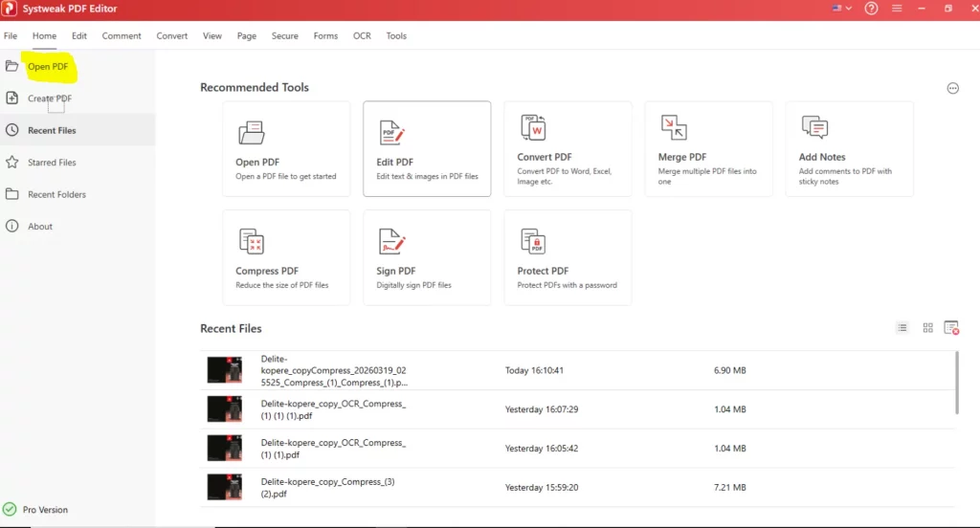Image resolution: width=980 pixels, height=528 pixels.
Task: Click the Create PDF sidebar label
Action: [50, 99]
